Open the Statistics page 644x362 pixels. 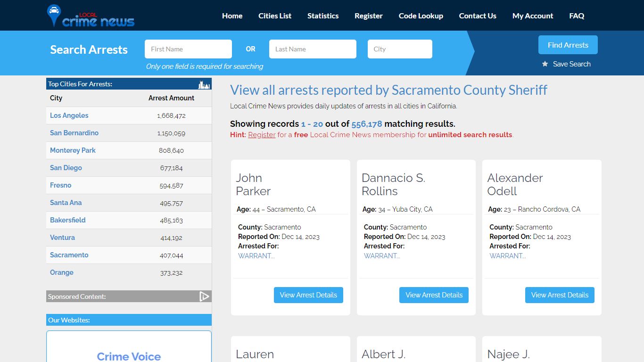pos(323,16)
